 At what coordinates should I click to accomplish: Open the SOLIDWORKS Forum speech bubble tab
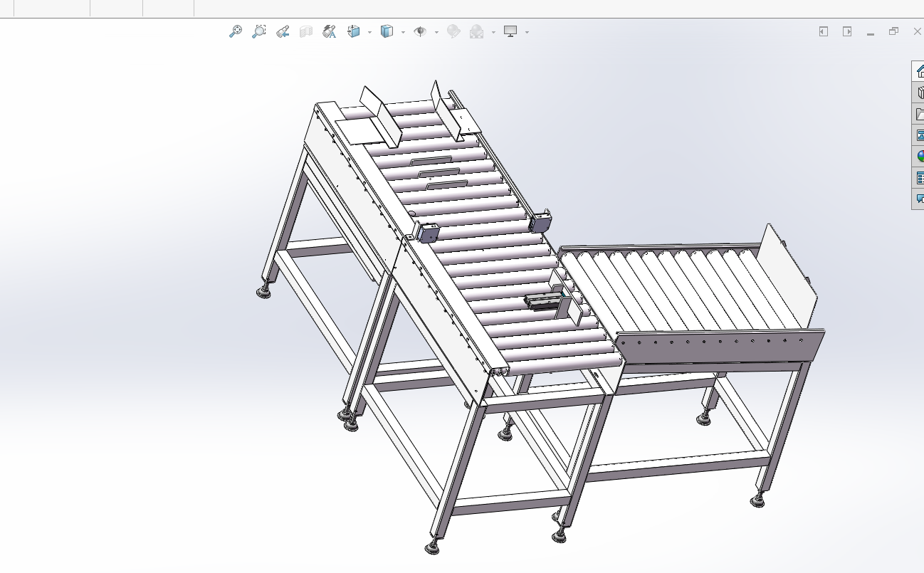(x=918, y=199)
